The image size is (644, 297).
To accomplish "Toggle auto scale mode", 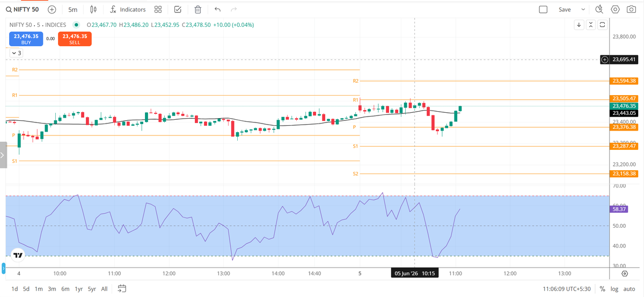I will 629,288.
